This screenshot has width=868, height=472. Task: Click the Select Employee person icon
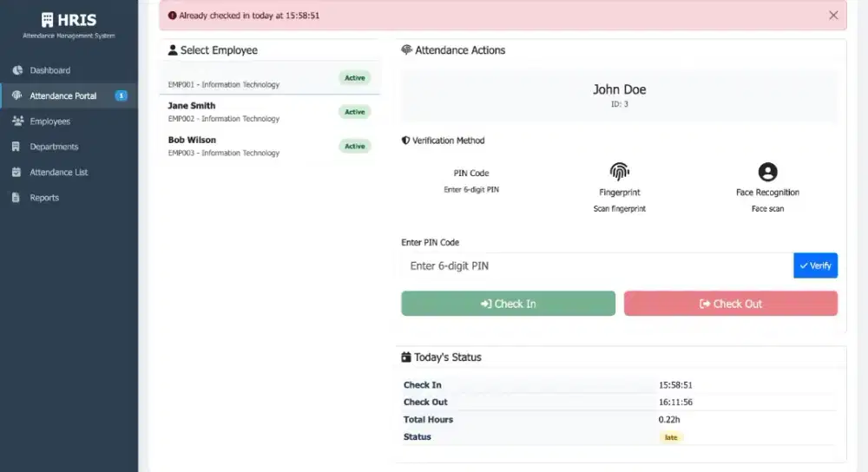point(173,49)
